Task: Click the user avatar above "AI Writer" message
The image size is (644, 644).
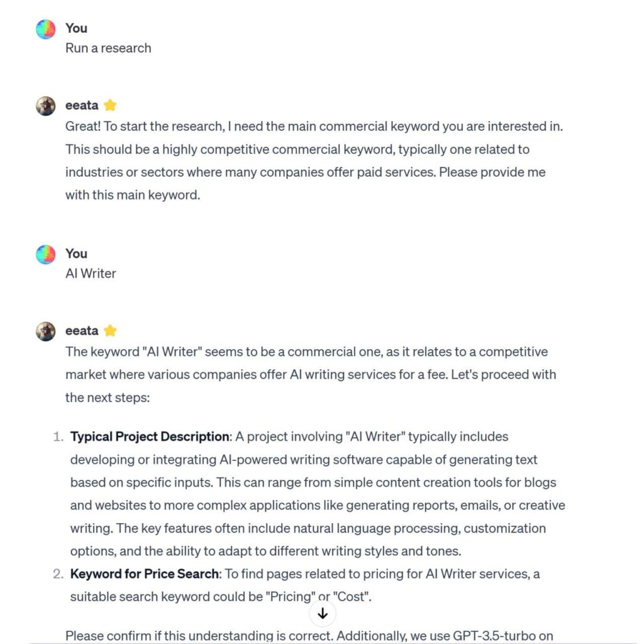Action: coord(46,255)
